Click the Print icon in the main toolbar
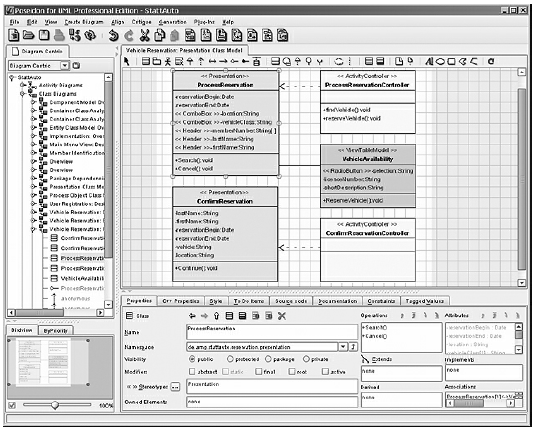The image size is (537, 433). point(59,35)
